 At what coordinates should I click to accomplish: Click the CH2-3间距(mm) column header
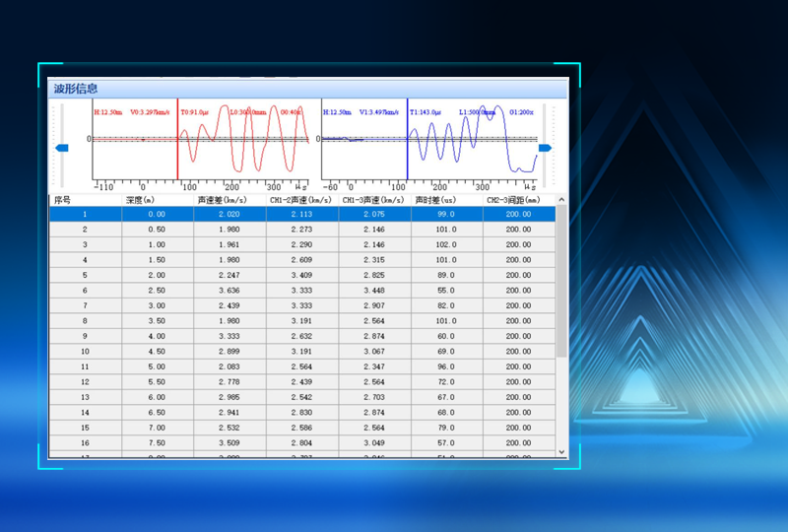[518, 199]
